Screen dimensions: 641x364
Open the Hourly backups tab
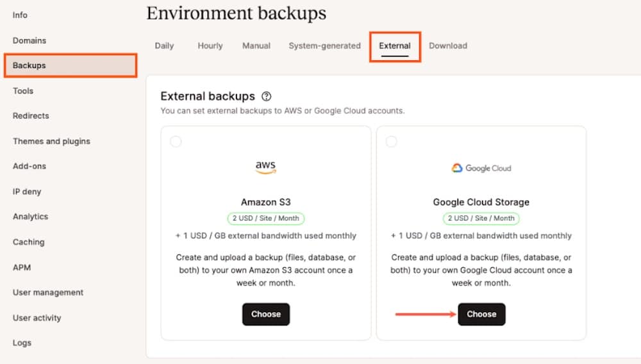tap(210, 46)
